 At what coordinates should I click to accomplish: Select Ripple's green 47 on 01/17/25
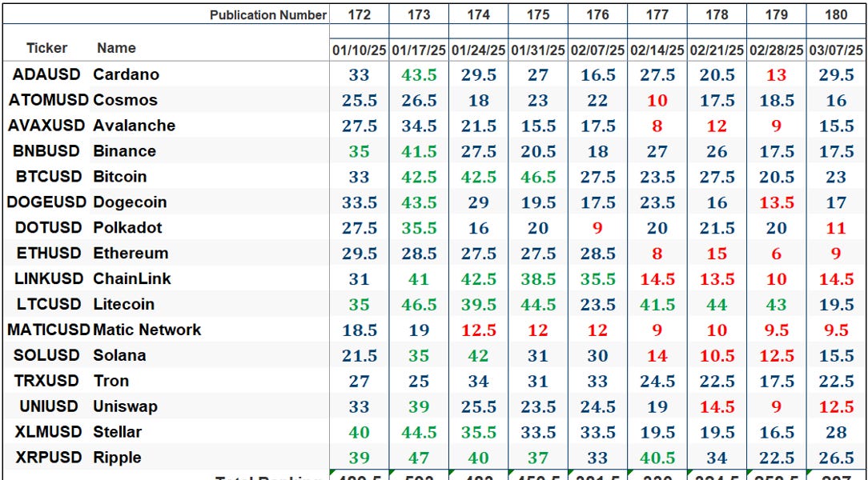pyautogui.click(x=419, y=458)
